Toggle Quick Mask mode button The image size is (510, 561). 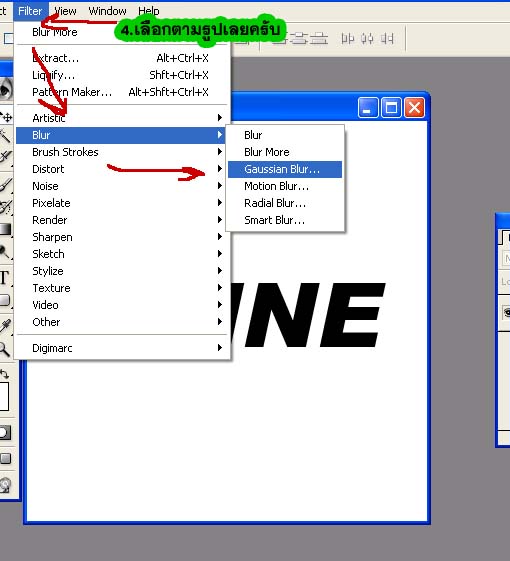pyautogui.click(x=5, y=433)
